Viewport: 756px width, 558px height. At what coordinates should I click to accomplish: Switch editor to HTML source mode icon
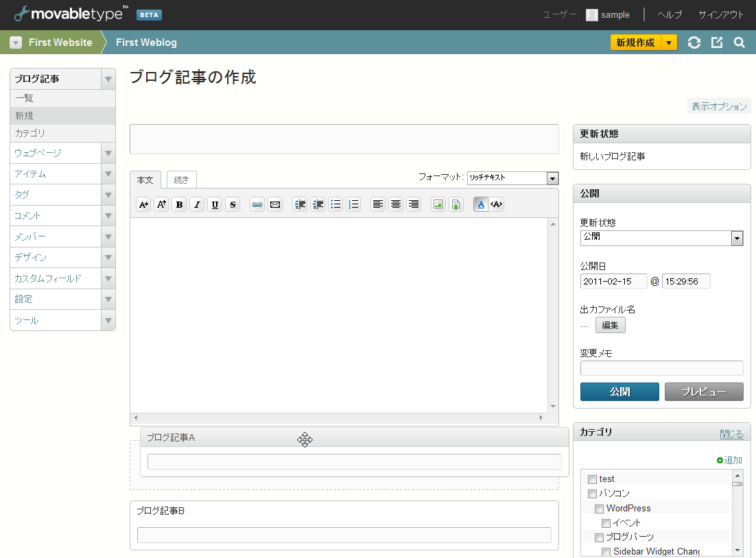click(497, 204)
